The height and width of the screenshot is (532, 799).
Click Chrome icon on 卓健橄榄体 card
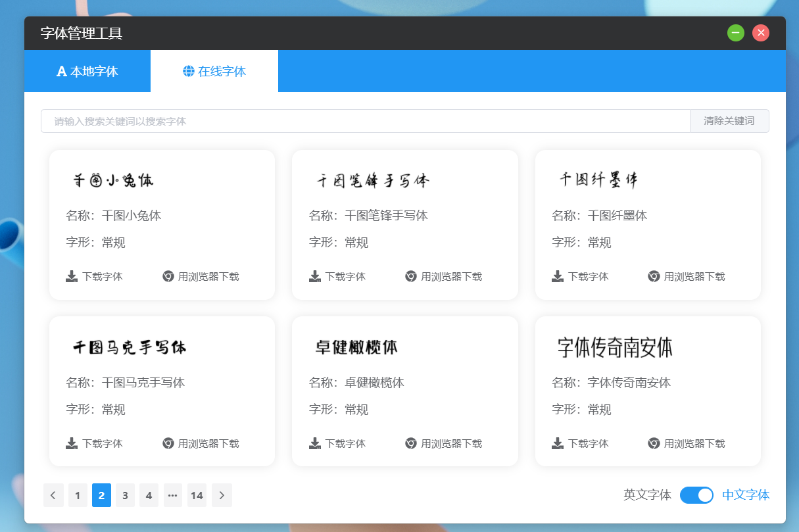pyautogui.click(x=411, y=443)
